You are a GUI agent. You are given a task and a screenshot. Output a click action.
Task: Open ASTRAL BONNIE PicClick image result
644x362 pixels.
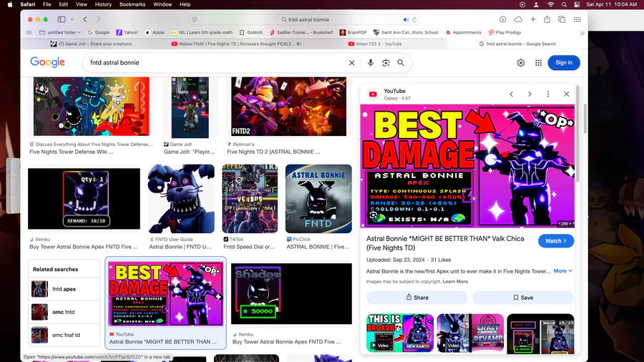pyautogui.click(x=318, y=199)
